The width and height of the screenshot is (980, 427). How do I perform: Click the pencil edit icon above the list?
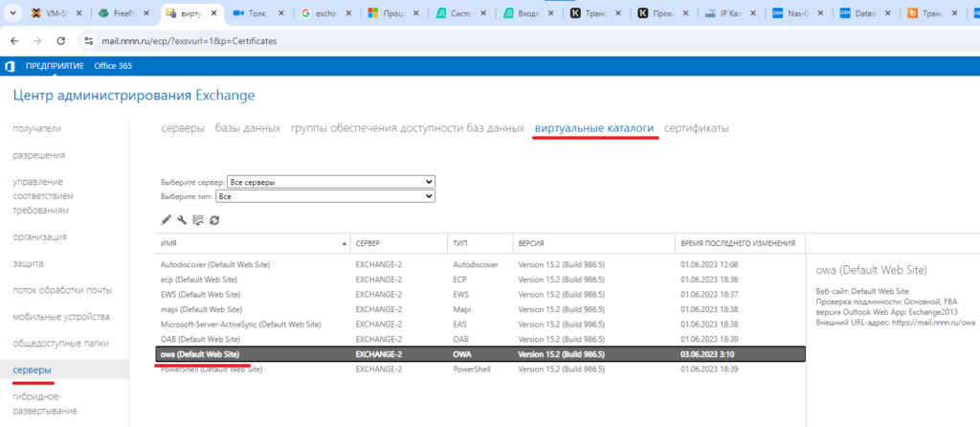click(x=166, y=220)
